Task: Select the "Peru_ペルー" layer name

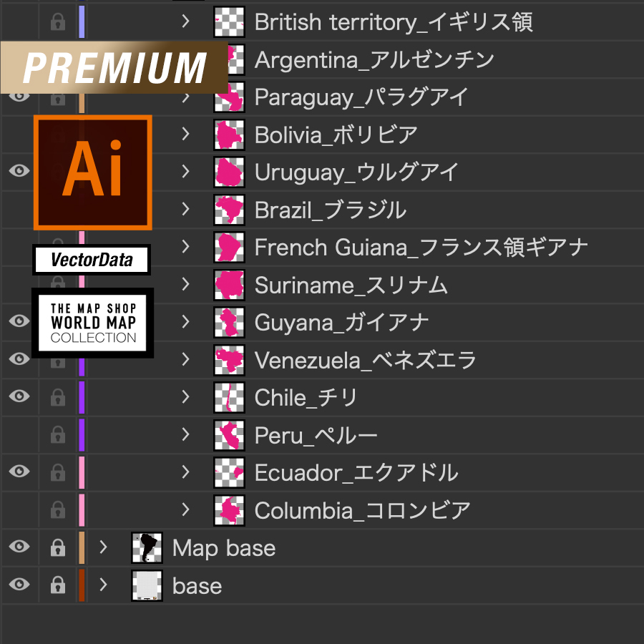Action: click(316, 436)
